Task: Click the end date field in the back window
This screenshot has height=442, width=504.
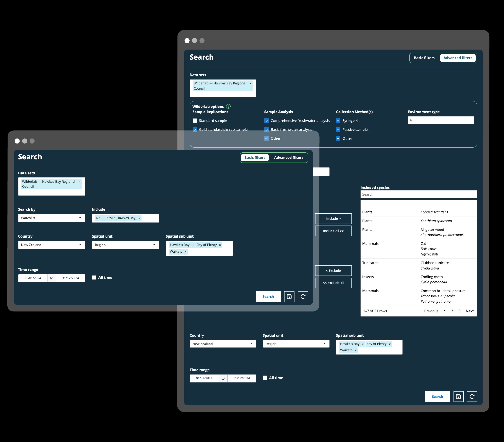Action: click(x=242, y=378)
